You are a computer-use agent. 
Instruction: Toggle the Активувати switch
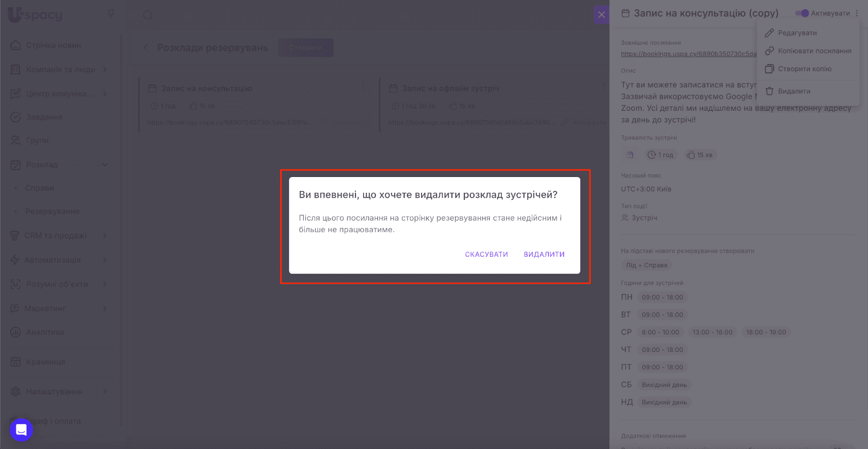pyautogui.click(x=802, y=13)
